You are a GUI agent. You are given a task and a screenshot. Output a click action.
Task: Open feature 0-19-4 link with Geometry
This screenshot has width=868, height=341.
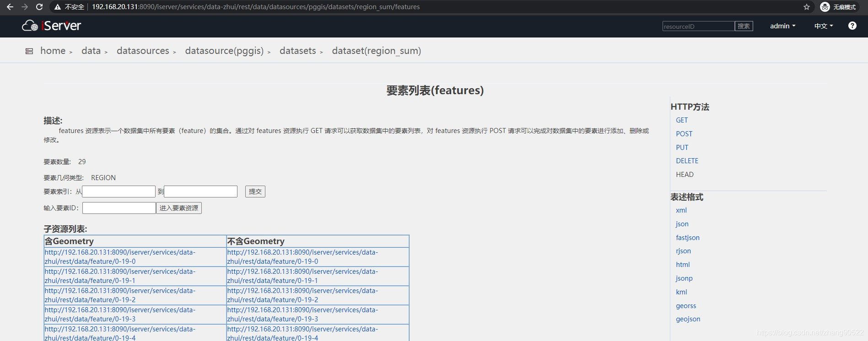(120, 333)
